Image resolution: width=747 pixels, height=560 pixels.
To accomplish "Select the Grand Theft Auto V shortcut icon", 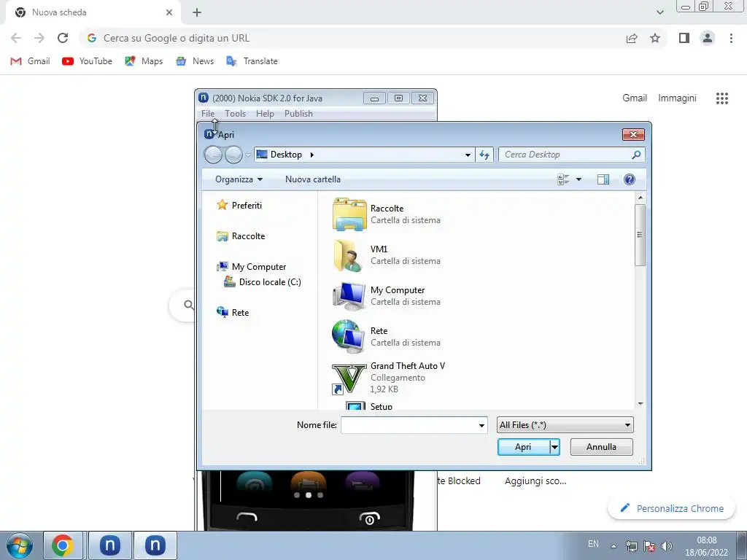I will point(349,378).
